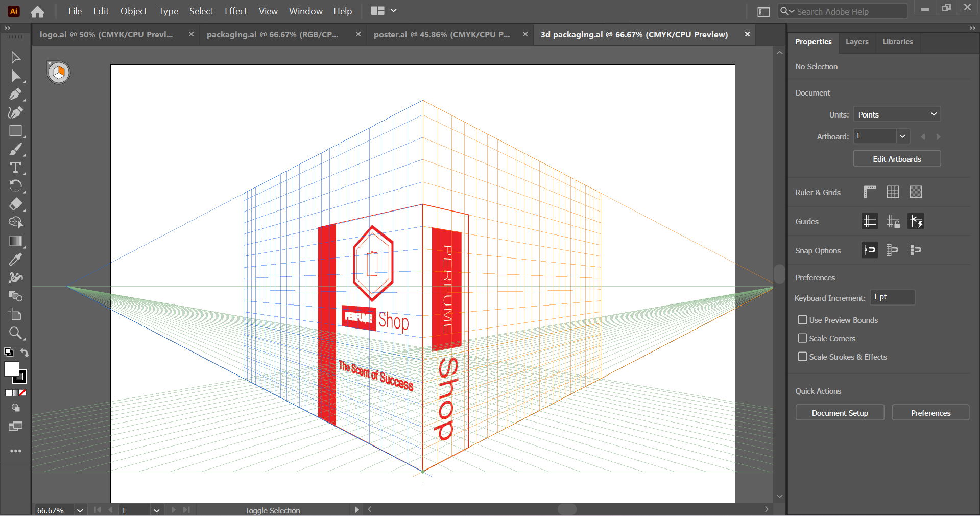Open the Units dropdown set to Points
980x516 pixels.
(x=897, y=114)
